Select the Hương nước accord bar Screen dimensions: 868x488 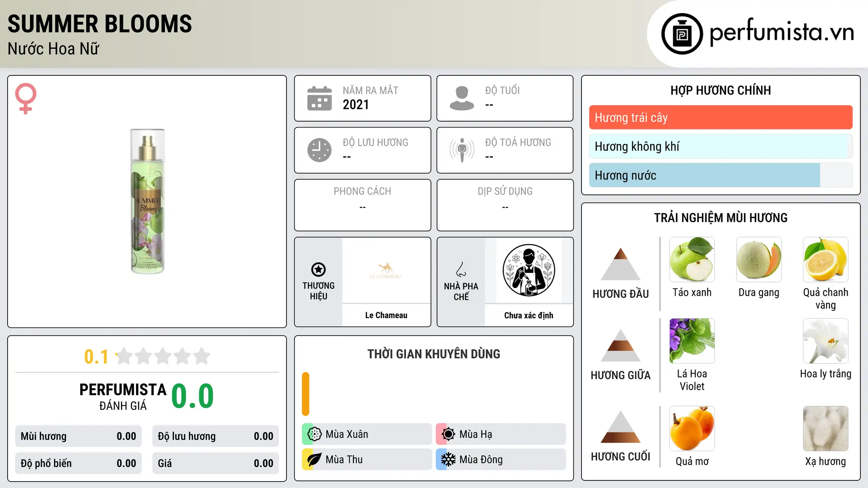point(721,175)
